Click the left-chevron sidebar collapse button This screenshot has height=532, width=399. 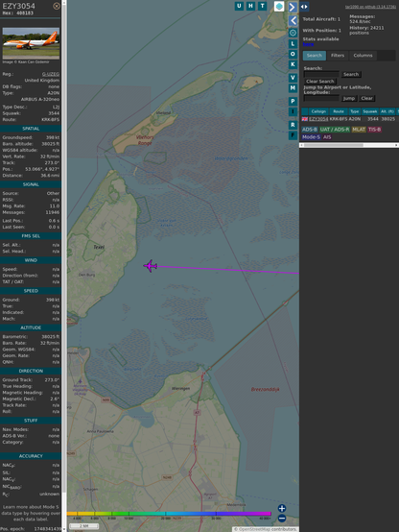[x=293, y=21]
